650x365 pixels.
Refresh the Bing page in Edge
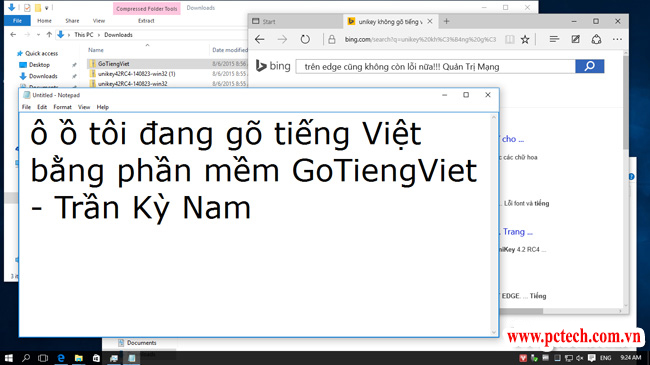tap(305, 39)
